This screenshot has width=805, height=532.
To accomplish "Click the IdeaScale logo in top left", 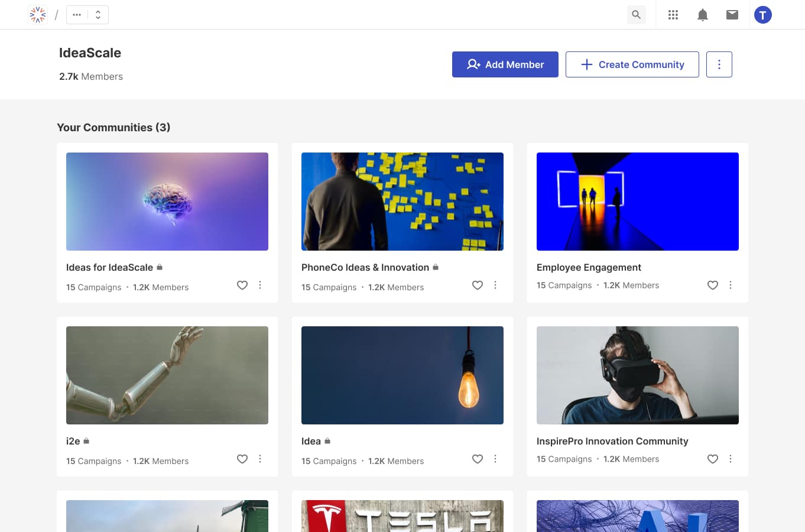I will point(37,14).
